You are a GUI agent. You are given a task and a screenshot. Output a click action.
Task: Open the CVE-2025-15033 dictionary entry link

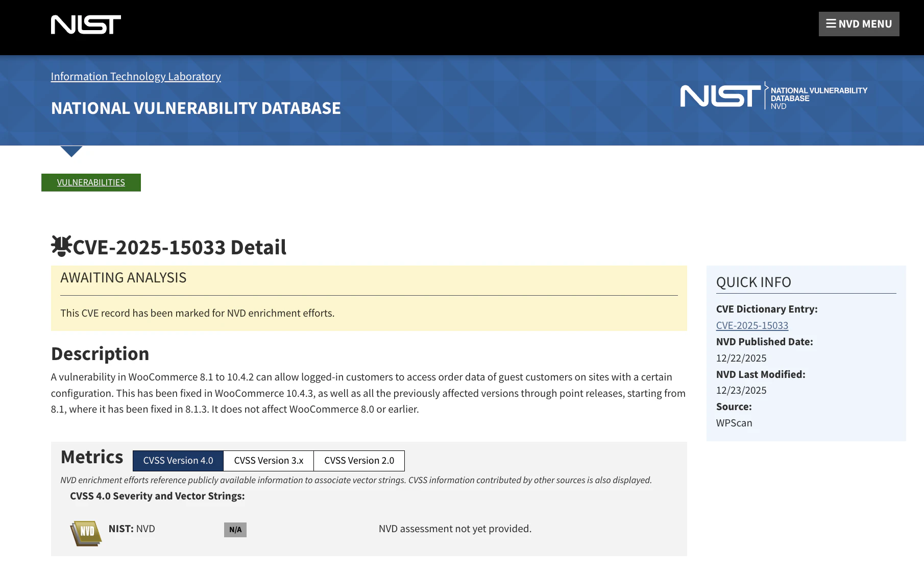(x=752, y=325)
